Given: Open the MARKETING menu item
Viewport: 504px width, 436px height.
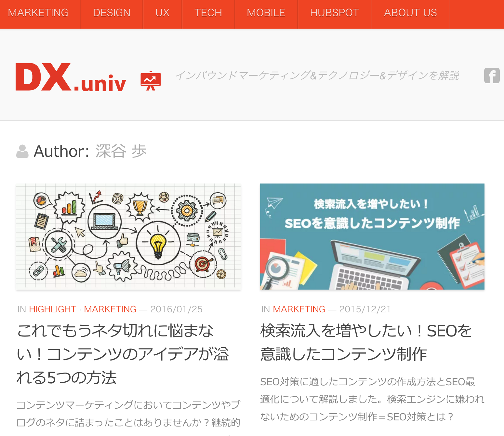Looking at the screenshot, I should (38, 13).
